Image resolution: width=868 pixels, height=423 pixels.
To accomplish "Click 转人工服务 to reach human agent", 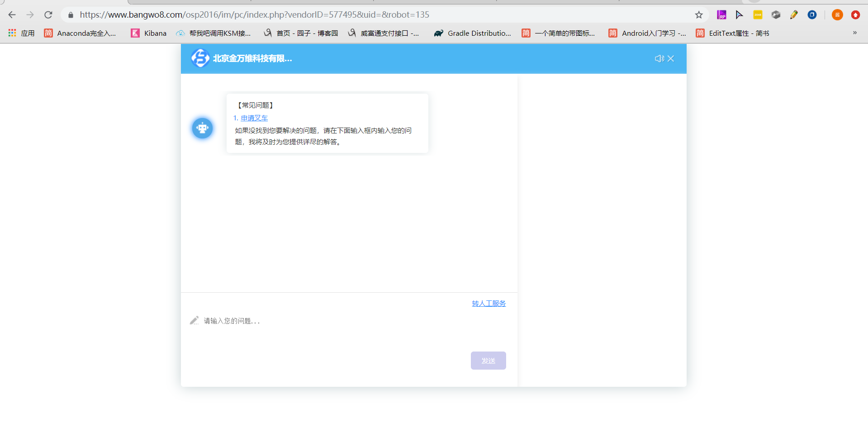I will click(489, 304).
